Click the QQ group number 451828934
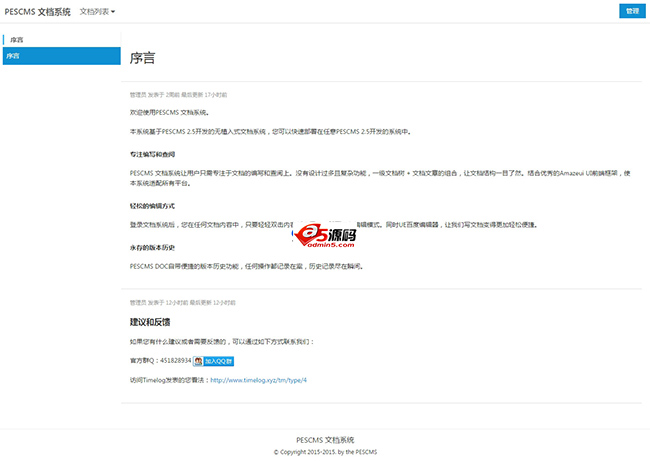The image size is (650, 470). click(176, 361)
